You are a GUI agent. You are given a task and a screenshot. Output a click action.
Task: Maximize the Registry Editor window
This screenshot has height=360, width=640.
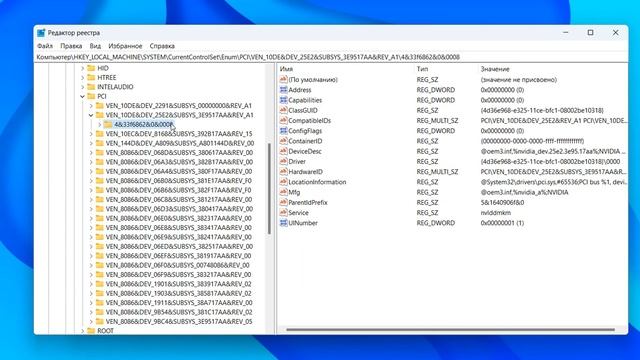click(590, 33)
